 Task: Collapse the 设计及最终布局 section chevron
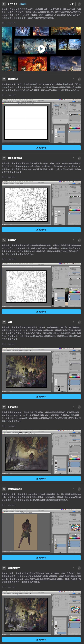point(79,158)
